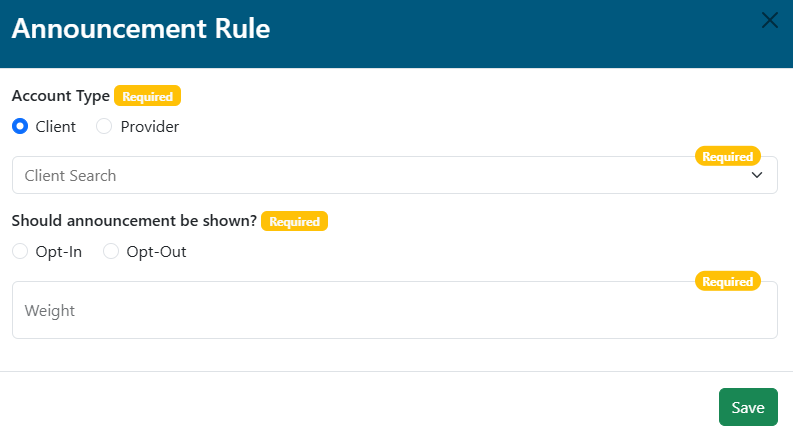This screenshot has width=793, height=435.
Task: Expand the Client Search chevron arrow
Action: point(757,176)
